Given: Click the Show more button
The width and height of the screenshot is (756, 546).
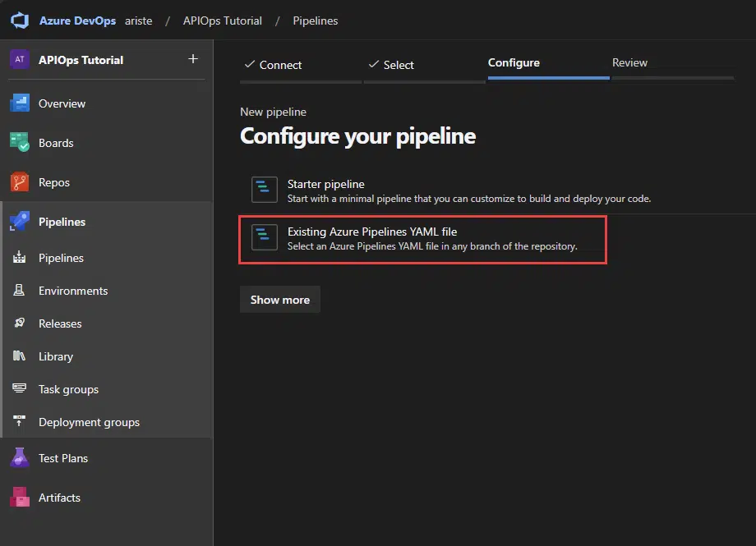Looking at the screenshot, I should click(279, 299).
